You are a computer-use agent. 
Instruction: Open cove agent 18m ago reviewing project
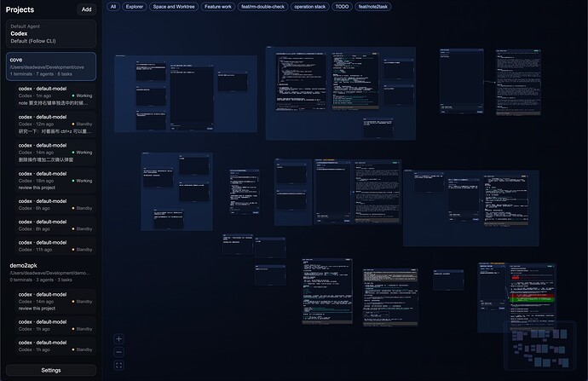(x=55, y=181)
